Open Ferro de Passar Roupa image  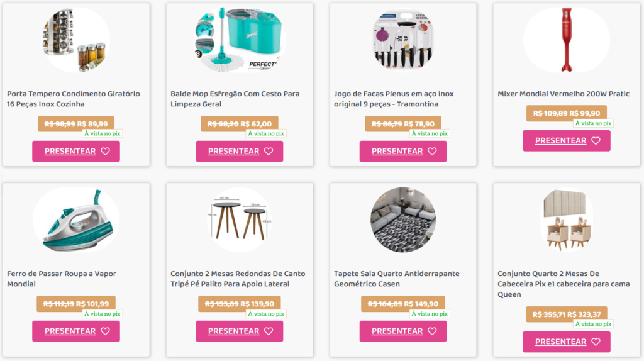point(76,220)
